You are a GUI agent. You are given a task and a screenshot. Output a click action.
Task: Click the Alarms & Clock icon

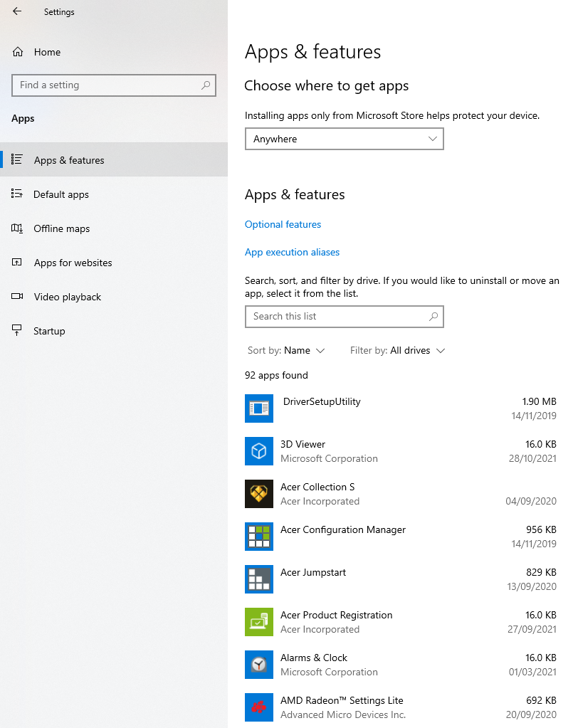coord(258,665)
